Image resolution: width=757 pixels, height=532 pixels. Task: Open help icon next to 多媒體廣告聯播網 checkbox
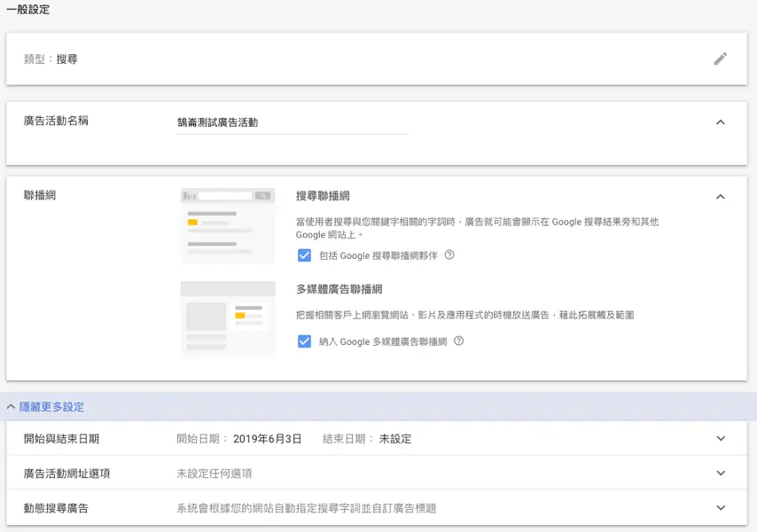[x=458, y=340]
